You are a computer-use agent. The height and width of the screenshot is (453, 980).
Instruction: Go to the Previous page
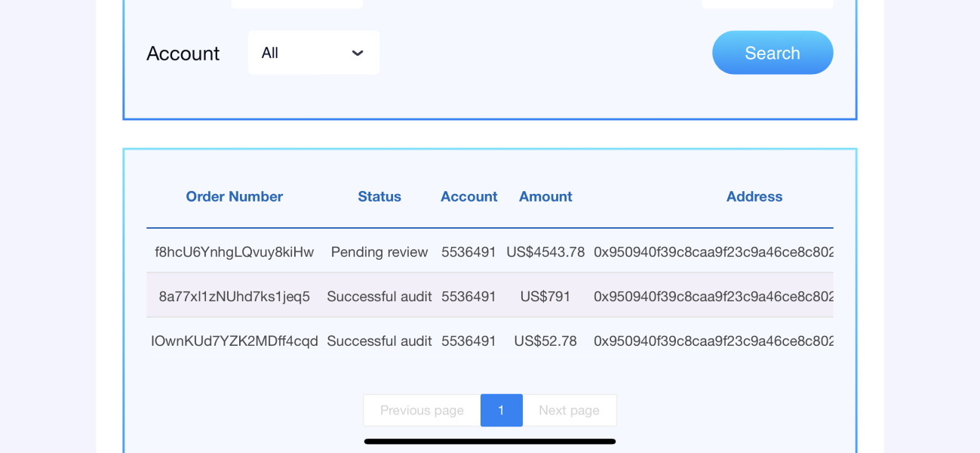pyautogui.click(x=422, y=410)
